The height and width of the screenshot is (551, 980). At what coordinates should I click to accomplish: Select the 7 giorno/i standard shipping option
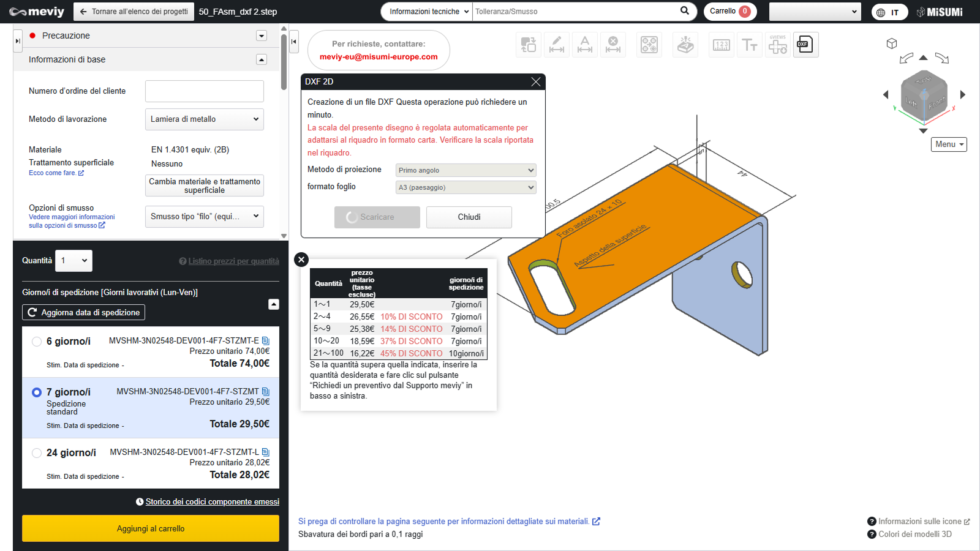coord(37,392)
